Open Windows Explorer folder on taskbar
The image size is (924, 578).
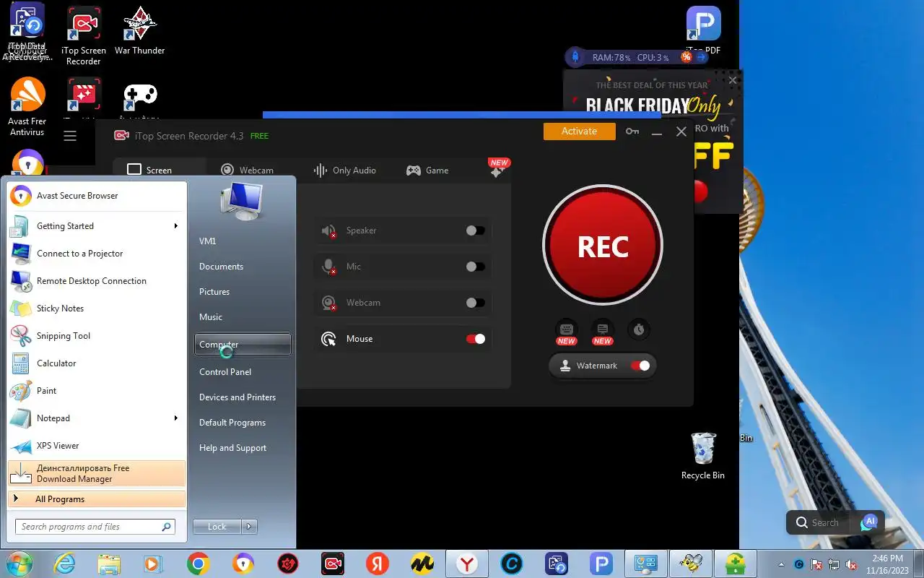click(x=109, y=564)
